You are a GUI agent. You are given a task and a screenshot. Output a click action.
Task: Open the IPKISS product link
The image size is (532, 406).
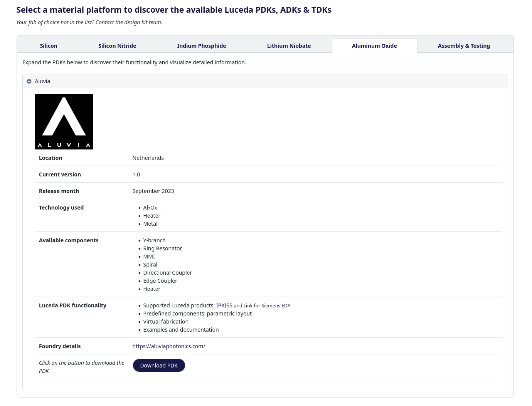point(224,305)
